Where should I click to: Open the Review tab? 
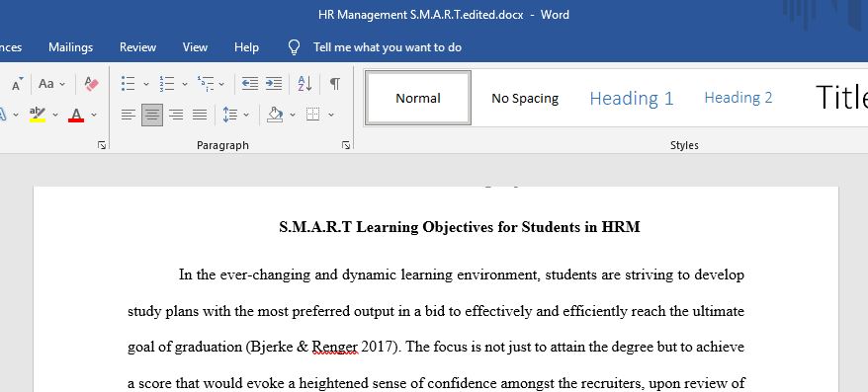[x=137, y=47]
